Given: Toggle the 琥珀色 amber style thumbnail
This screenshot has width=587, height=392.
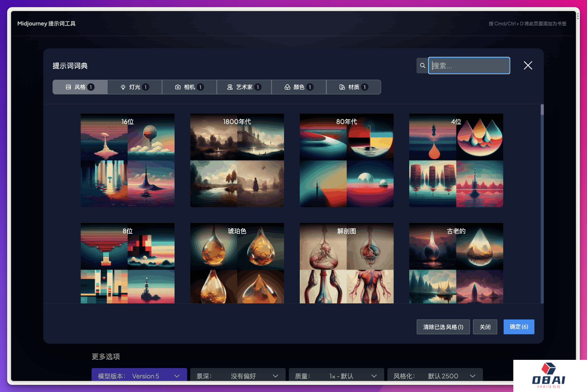Looking at the screenshot, I should [x=237, y=263].
